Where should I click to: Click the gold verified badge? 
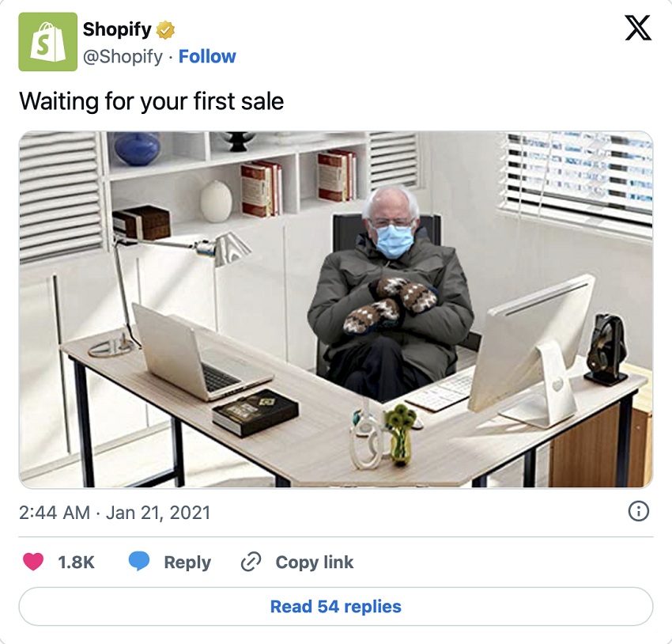165,30
